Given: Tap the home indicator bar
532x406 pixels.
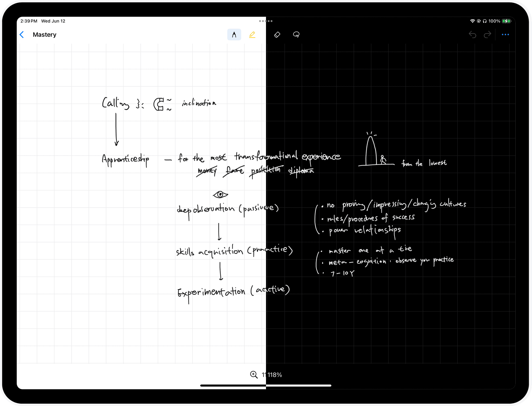Looking at the screenshot, I should [266, 385].
